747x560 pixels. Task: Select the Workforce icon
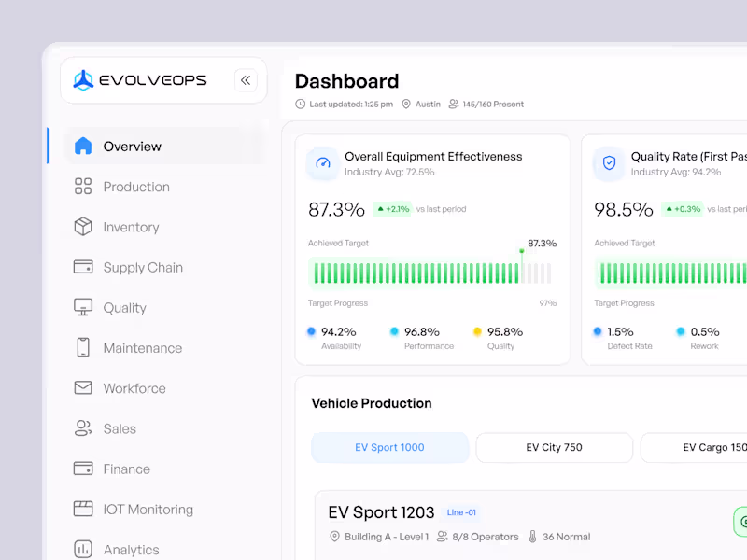click(82, 387)
